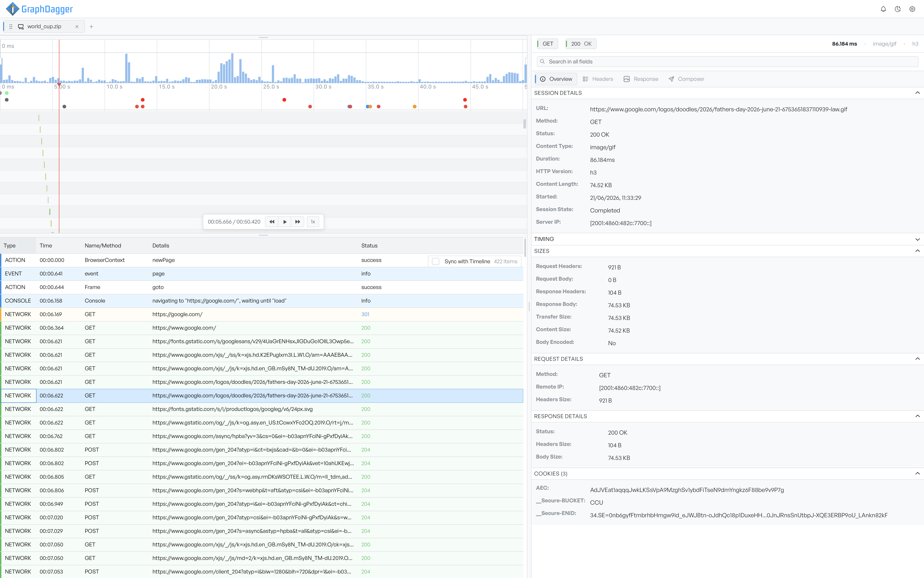This screenshot has height=578, width=924.
Task: Close the world_cup.zip tab
Action: (x=77, y=27)
